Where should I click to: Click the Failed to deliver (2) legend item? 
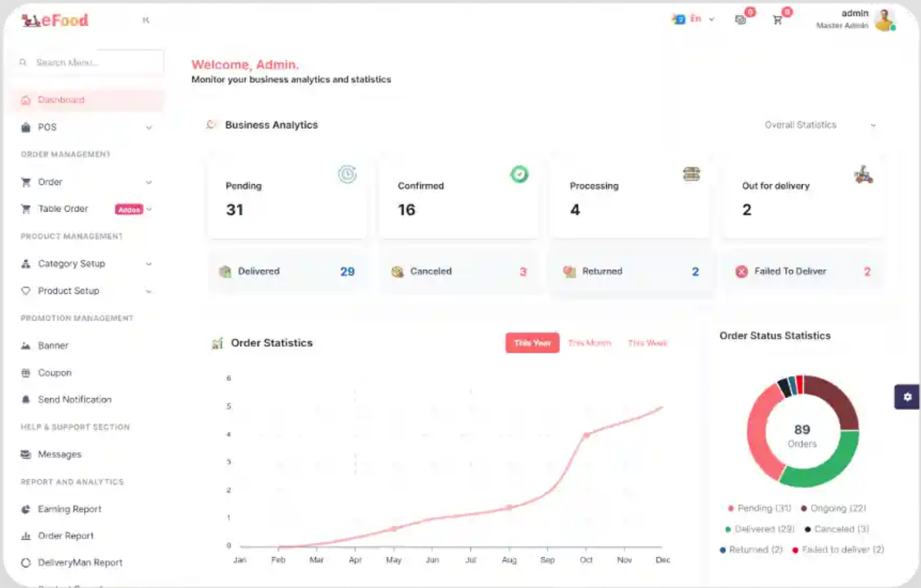pyautogui.click(x=838, y=550)
